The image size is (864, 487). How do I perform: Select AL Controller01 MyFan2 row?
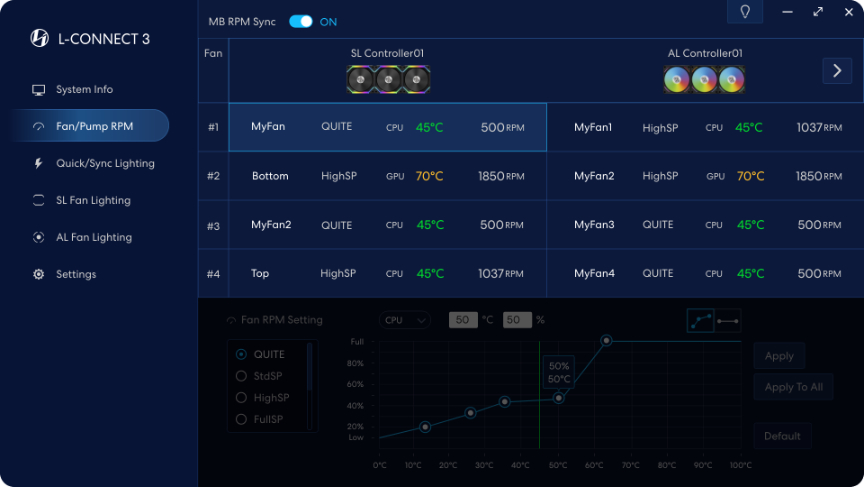pyautogui.click(x=705, y=176)
